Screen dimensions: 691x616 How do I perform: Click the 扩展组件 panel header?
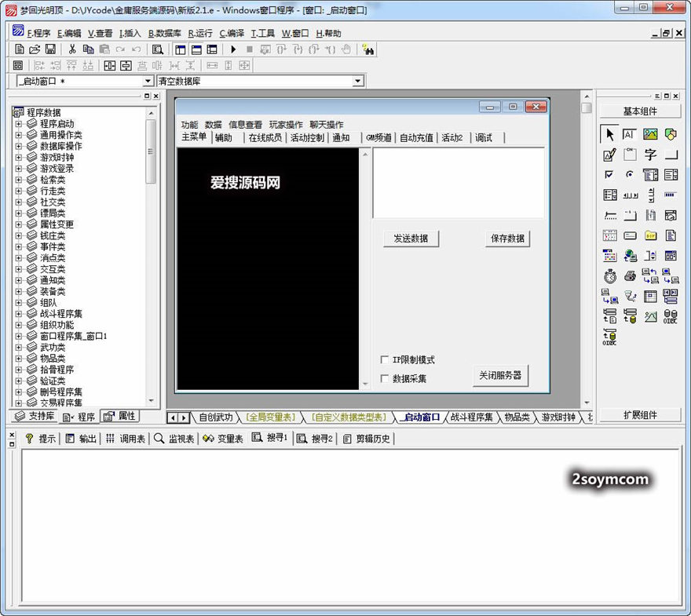[640, 415]
